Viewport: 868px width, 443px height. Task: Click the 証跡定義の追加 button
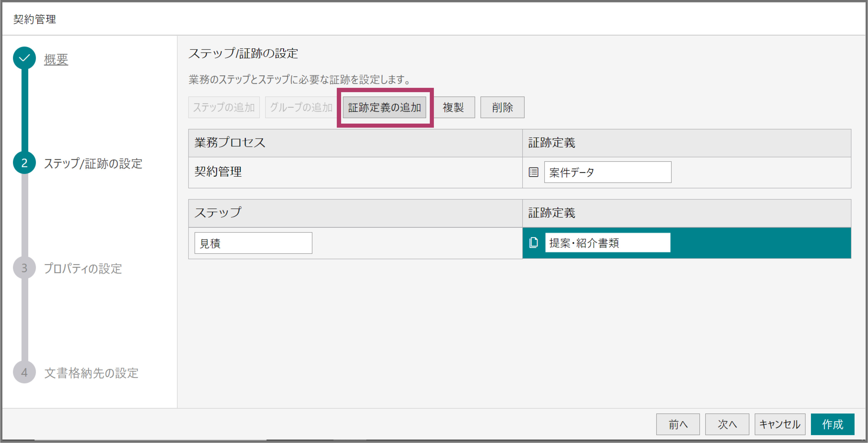tap(384, 107)
